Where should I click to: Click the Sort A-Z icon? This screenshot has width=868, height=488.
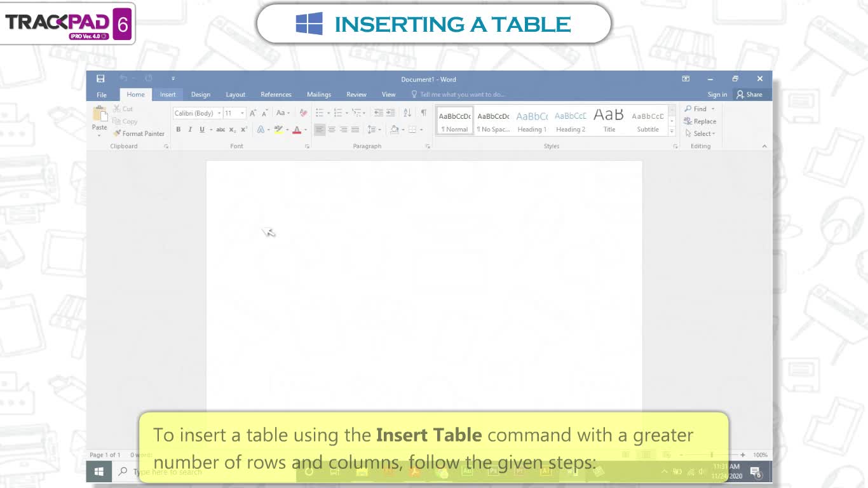click(x=407, y=113)
